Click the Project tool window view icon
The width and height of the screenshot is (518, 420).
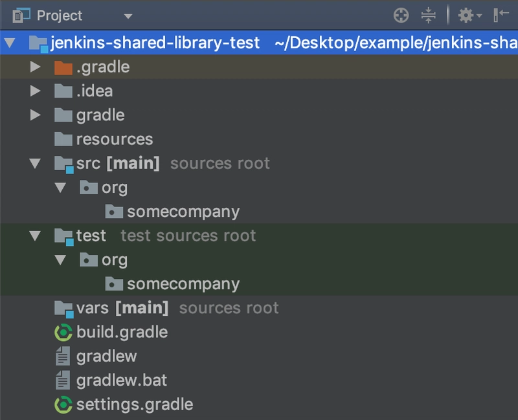[x=21, y=16]
